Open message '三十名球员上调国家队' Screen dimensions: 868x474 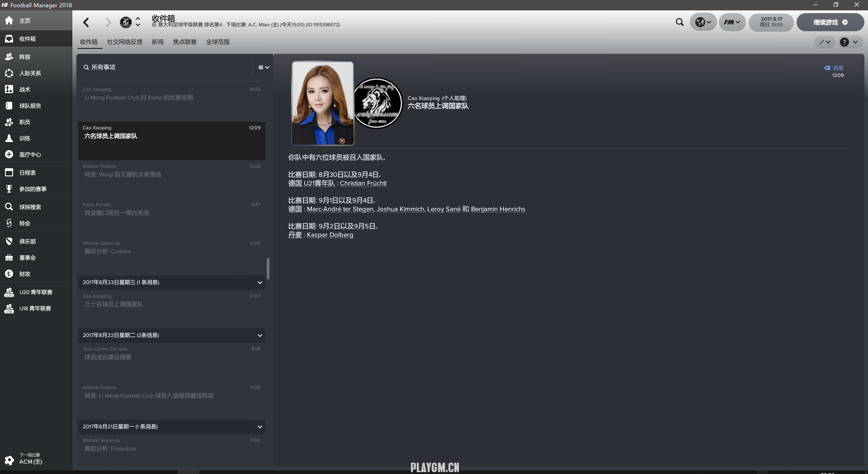(172, 309)
